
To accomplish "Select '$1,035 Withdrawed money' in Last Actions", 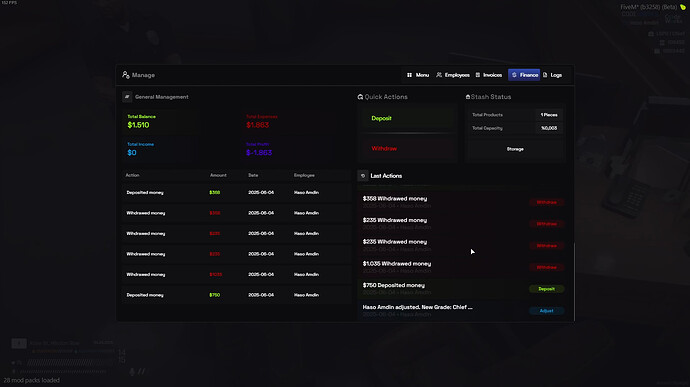I will [462, 267].
